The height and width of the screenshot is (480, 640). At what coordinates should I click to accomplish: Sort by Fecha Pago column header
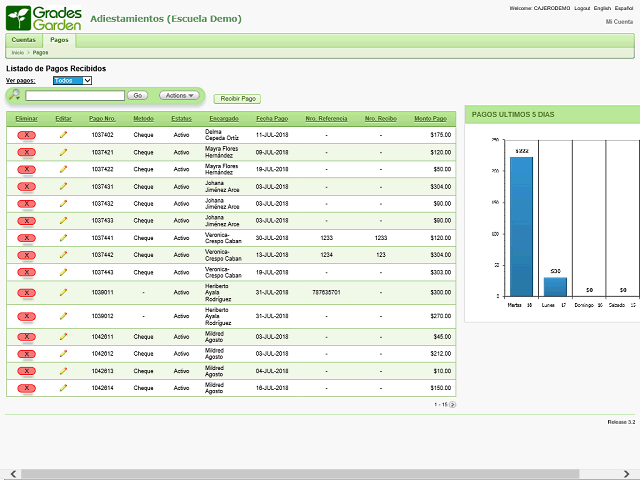(x=272, y=119)
